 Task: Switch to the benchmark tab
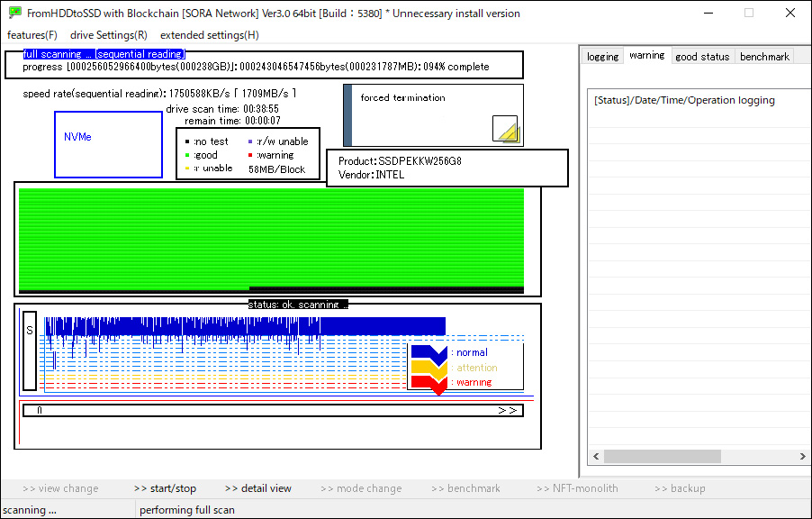click(764, 57)
